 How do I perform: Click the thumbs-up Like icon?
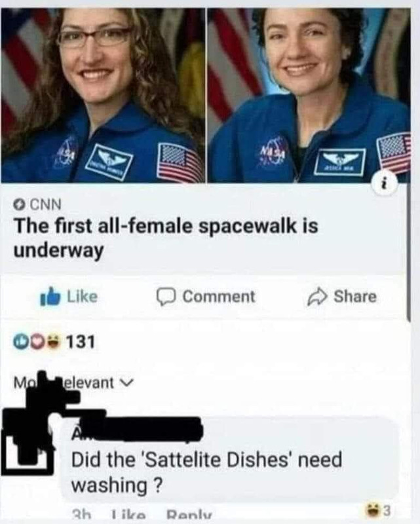[50, 297]
